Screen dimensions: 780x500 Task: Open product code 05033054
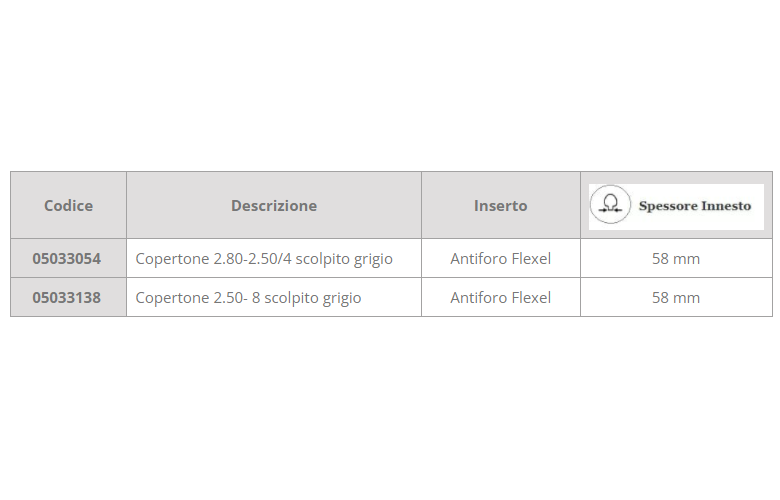(x=67, y=259)
